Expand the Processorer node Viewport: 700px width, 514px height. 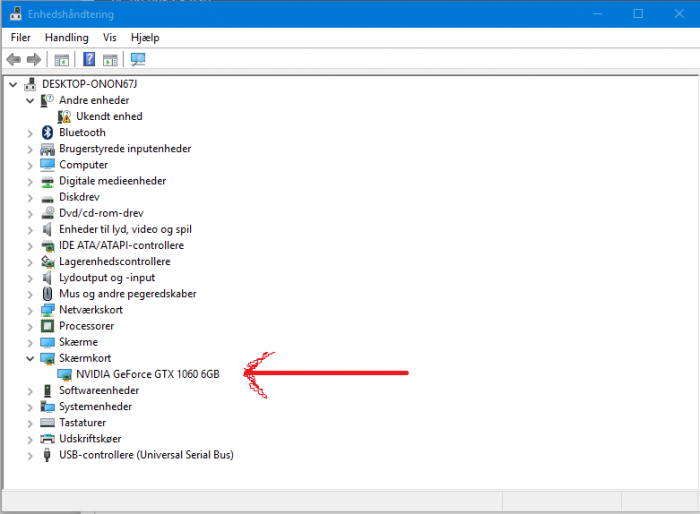pyautogui.click(x=30, y=326)
